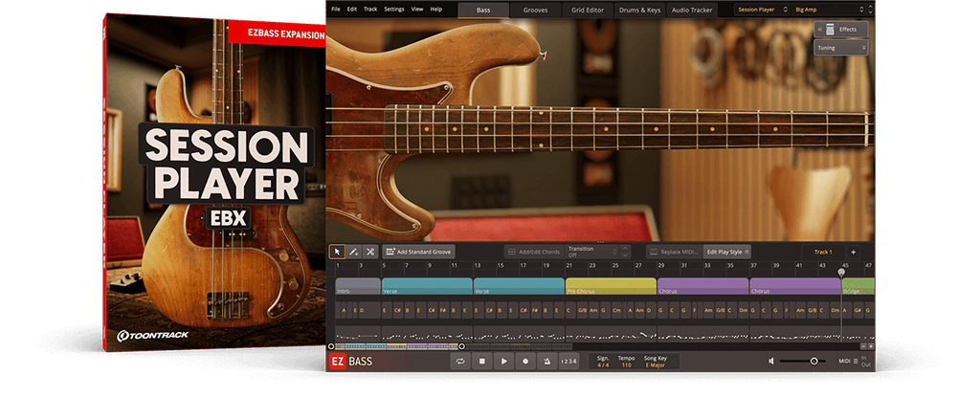Open the File menu

[336, 10]
